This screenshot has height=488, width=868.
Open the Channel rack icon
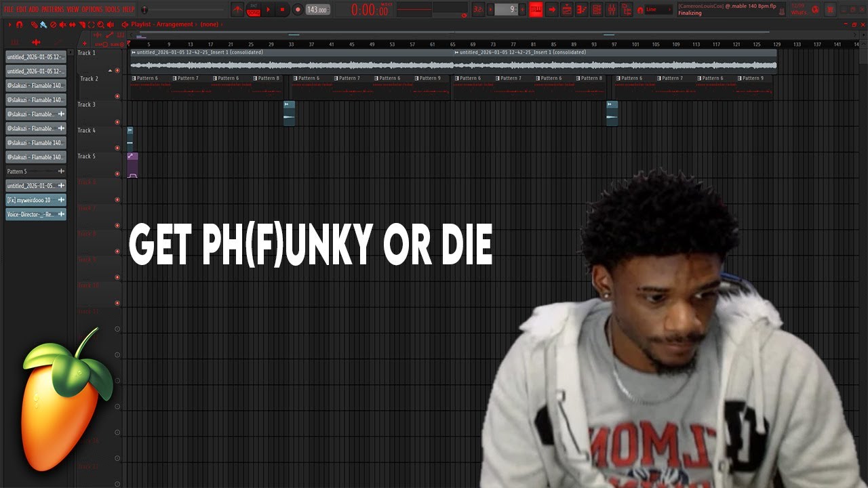coord(596,9)
